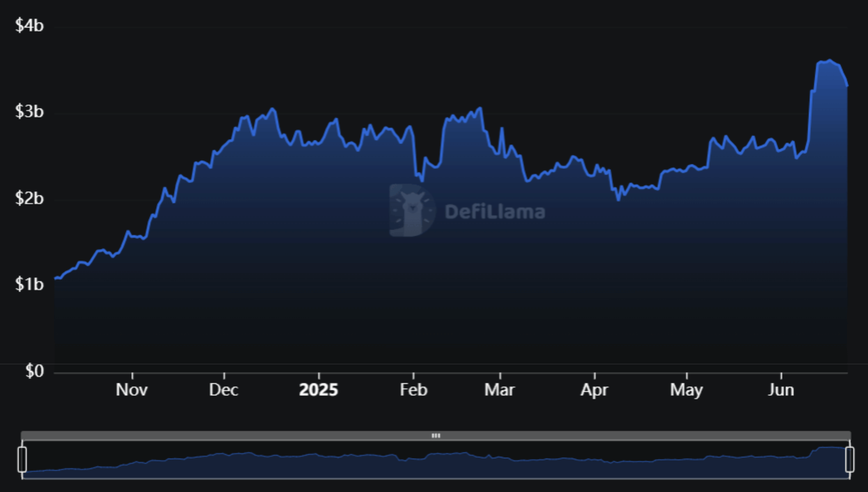Click the May label on x-axis
Screen dimensions: 868x492
(x=687, y=390)
